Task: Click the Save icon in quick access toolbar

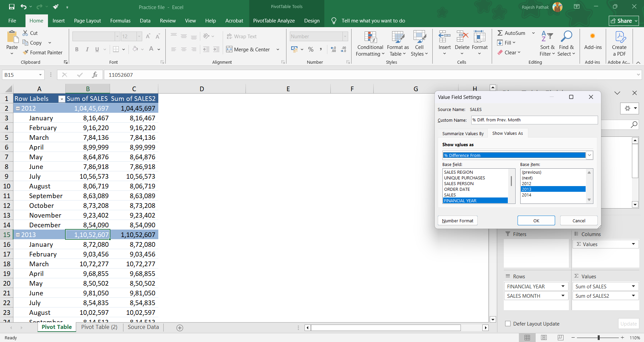Action: (12, 7)
